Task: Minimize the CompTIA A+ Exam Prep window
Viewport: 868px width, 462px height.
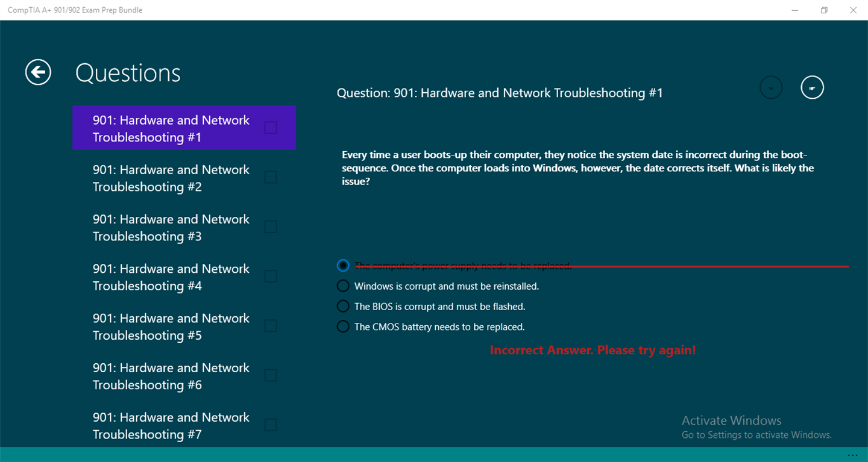Action: click(796, 10)
